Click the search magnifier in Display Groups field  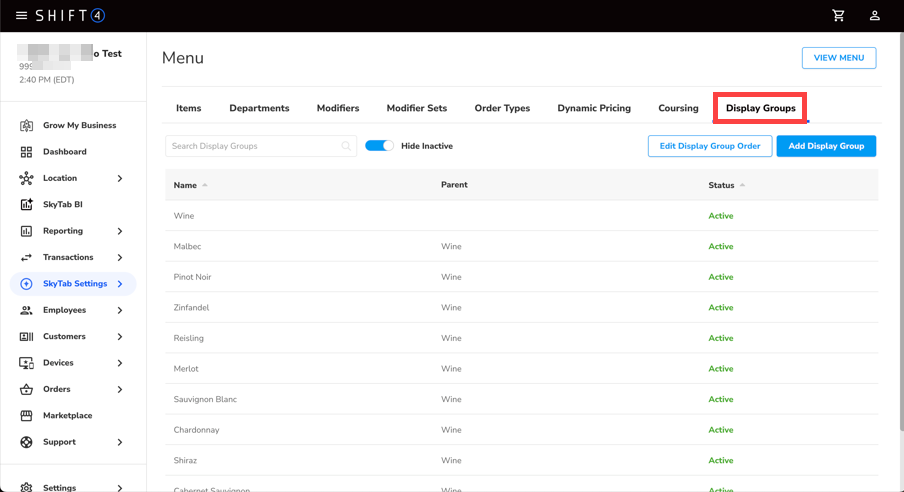pos(346,146)
